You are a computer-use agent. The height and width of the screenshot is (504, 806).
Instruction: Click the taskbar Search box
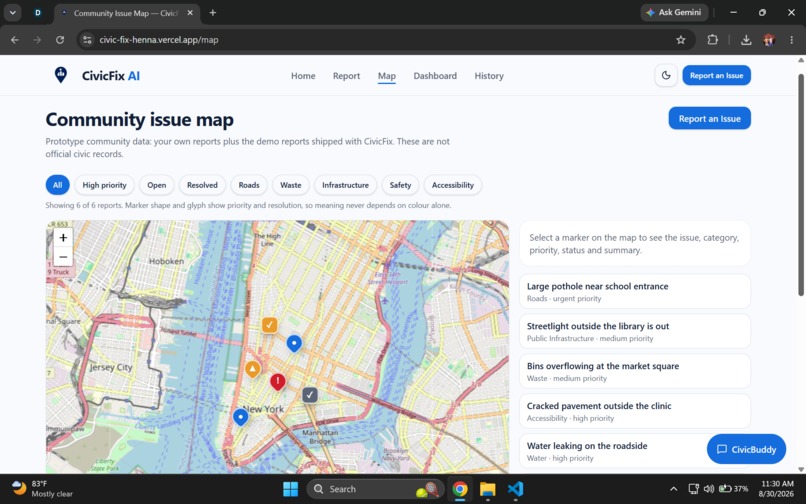click(375, 489)
